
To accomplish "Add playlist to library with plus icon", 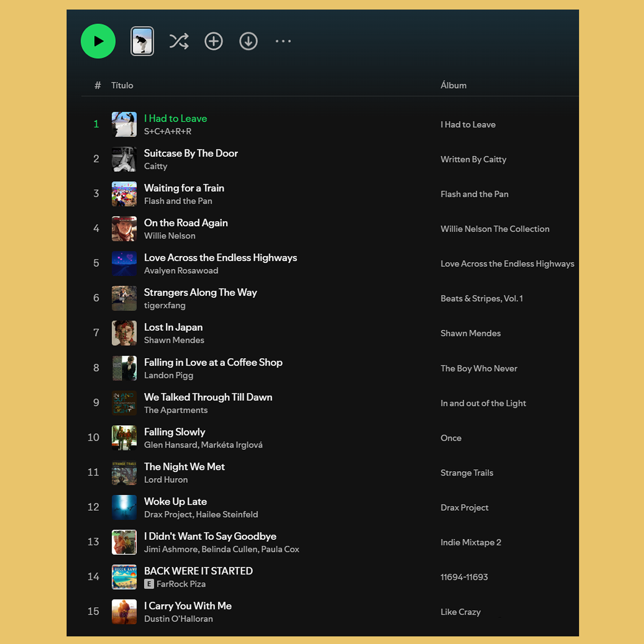I will pos(213,41).
